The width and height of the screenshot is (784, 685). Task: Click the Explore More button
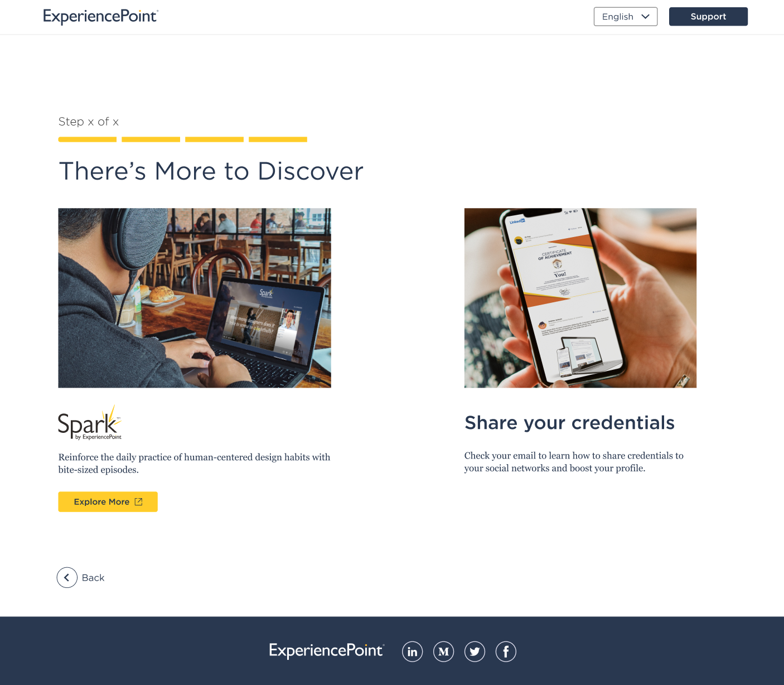click(x=108, y=502)
